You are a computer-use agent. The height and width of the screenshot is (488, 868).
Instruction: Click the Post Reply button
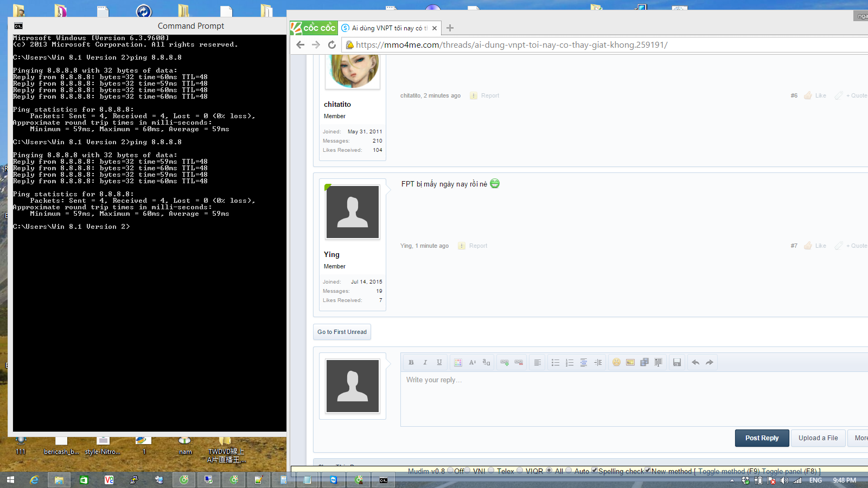(x=762, y=438)
